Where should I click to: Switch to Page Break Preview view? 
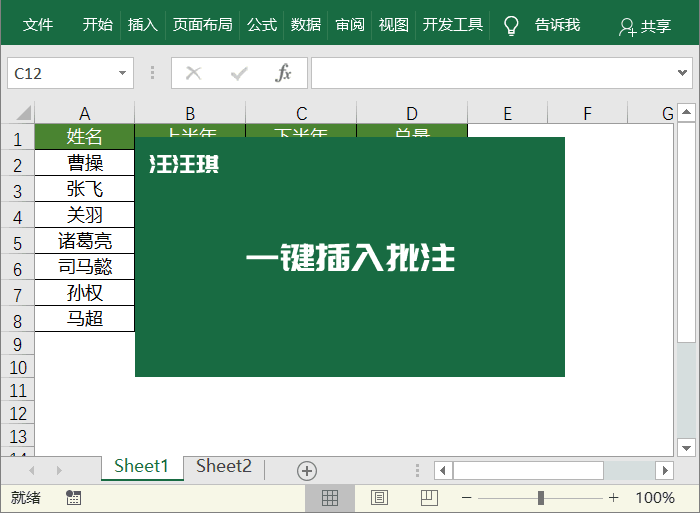click(x=428, y=497)
